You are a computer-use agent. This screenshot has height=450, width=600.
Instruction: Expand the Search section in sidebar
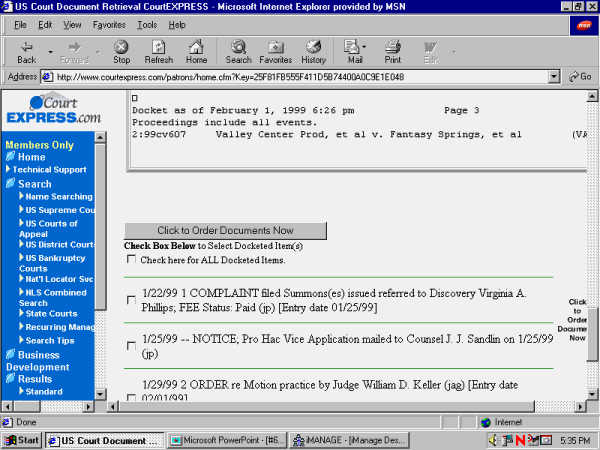(34, 184)
